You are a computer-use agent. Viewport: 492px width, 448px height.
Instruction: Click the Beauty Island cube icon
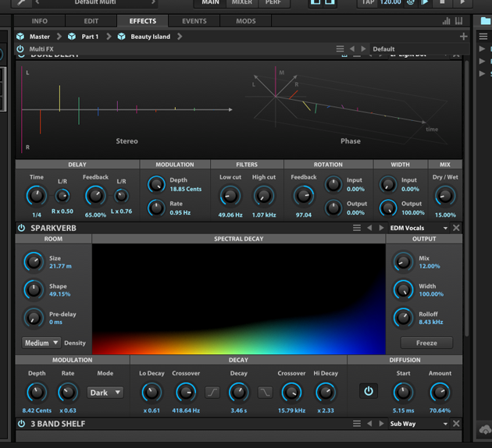click(121, 37)
